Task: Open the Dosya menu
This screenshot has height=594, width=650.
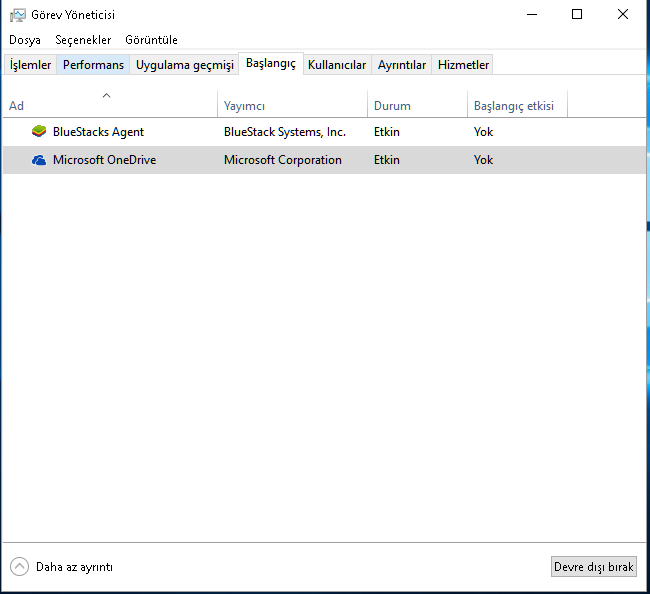Action: click(x=25, y=40)
